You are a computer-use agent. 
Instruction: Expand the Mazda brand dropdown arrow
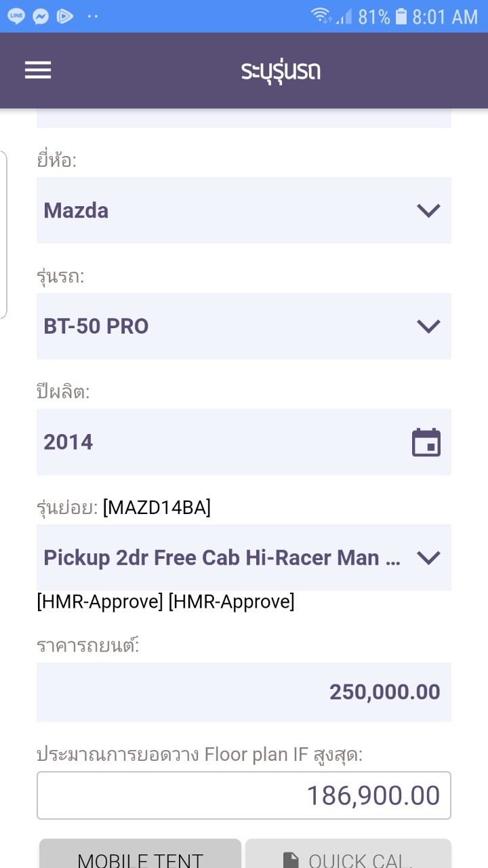click(x=428, y=211)
